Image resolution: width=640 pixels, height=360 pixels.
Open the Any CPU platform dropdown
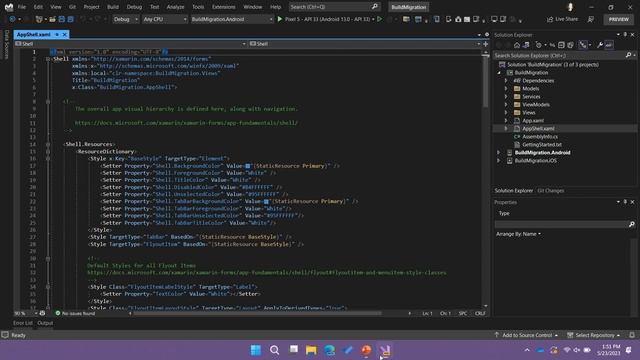[165, 19]
